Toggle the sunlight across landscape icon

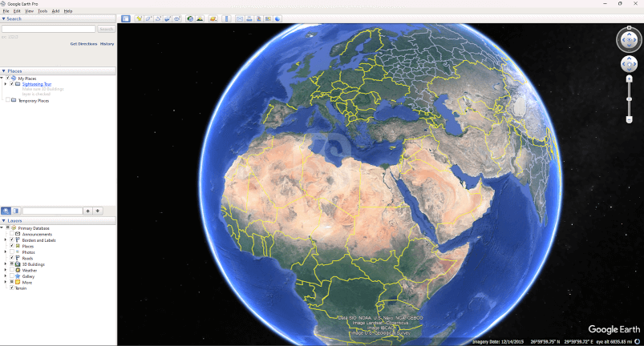point(200,19)
